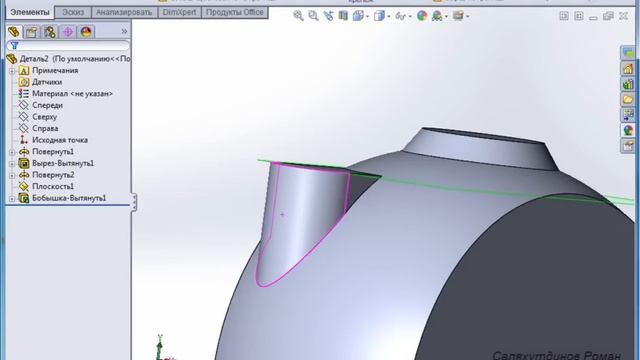Click Section View icon

coord(343,16)
